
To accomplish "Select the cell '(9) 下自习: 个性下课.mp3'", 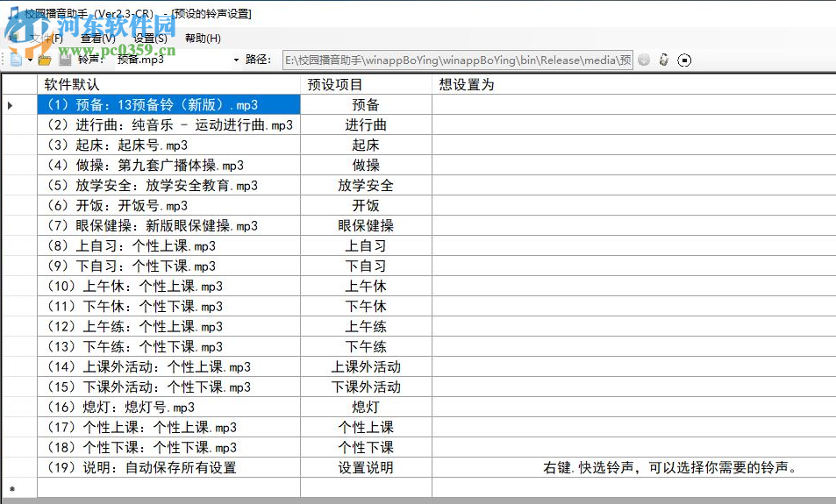I will (x=169, y=266).
